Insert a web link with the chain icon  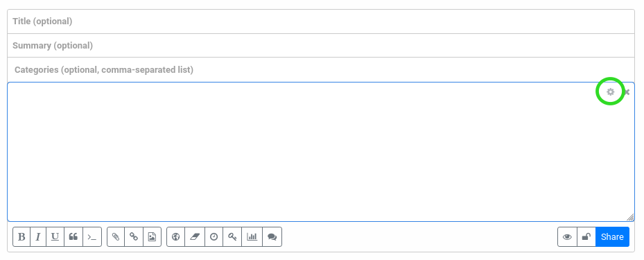134,236
